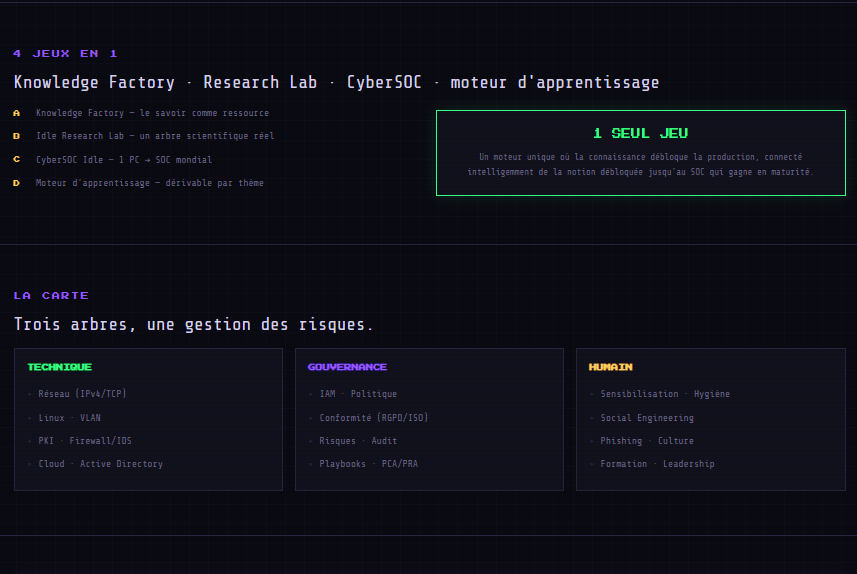Click the letter B list marker
Viewport: 857px width, 574px height.
coord(16,136)
